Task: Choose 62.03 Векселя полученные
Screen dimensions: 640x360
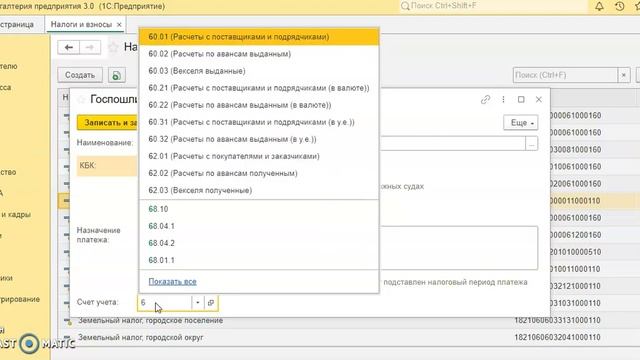Action: point(259,191)
